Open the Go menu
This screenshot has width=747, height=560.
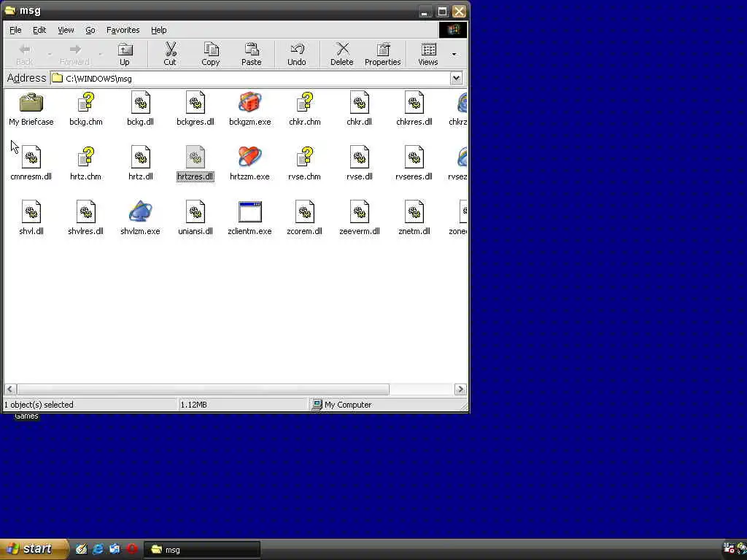click(90, 30)
